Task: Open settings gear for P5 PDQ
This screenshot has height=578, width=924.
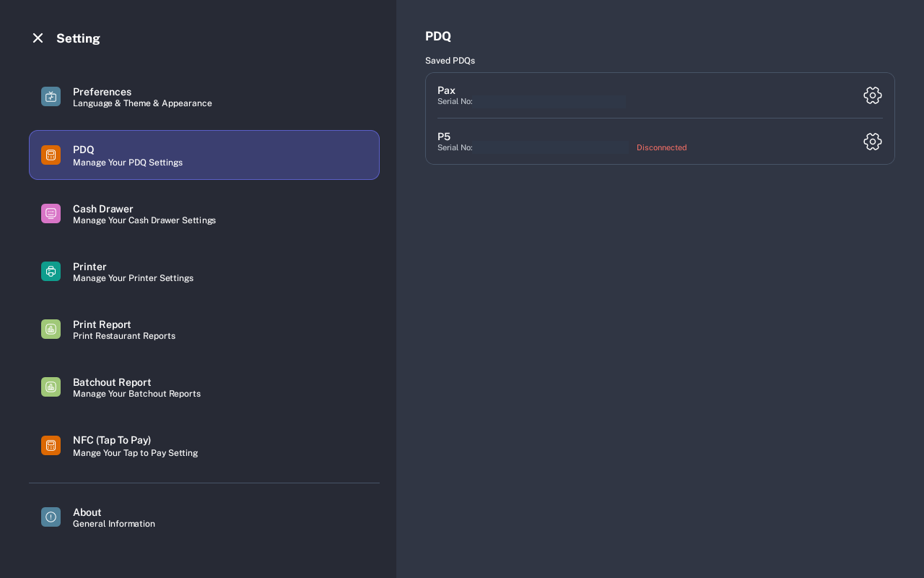Action: [x=873, y=142]
